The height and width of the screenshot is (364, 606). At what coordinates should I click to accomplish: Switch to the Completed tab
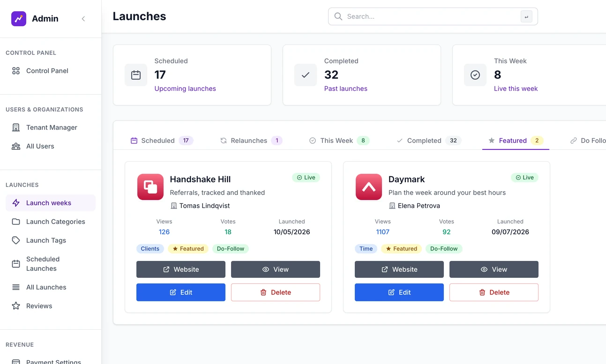click(429, 141)
